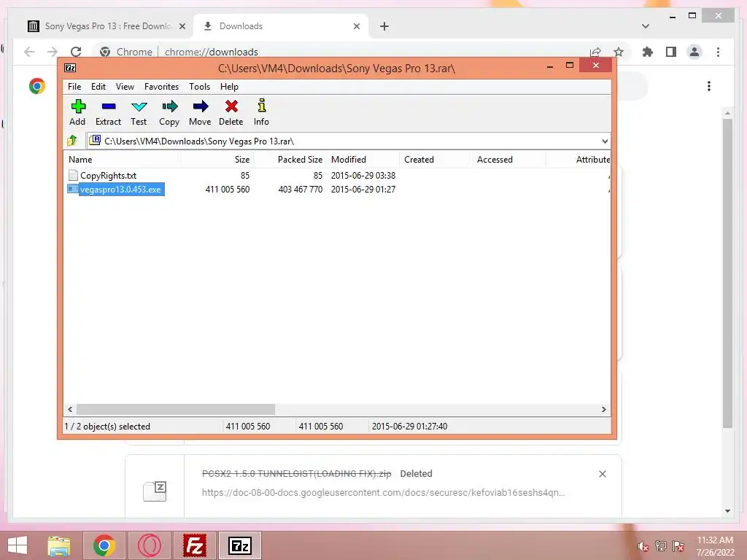Close the Downloads tab

(x=356, y=27)
